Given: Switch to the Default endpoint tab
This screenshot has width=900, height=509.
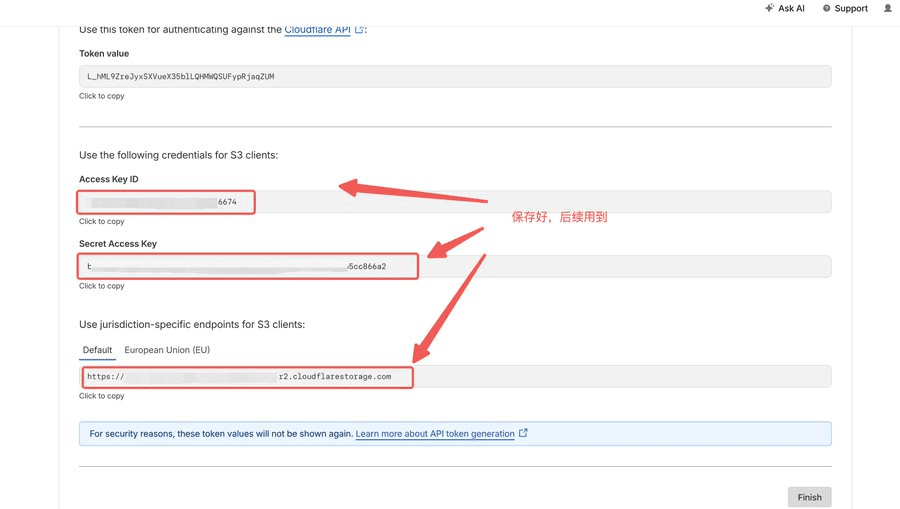Looking at the screenshot, I should point(98,350).
